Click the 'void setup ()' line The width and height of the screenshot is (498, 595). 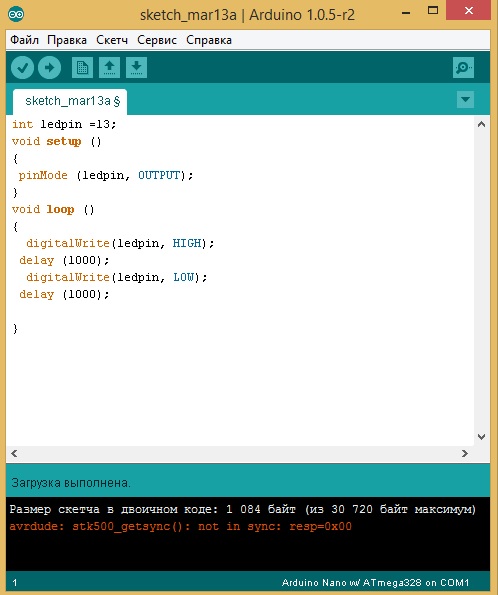(57, 142)
